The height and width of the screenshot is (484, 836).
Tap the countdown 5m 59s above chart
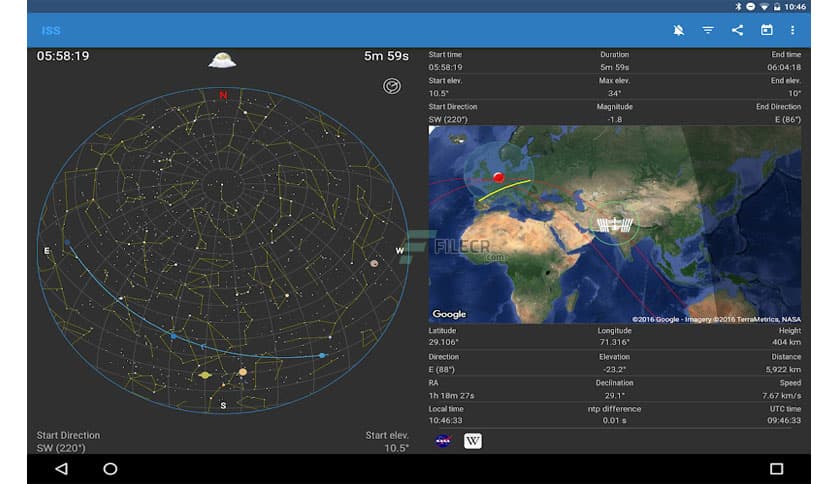(386, 56)
